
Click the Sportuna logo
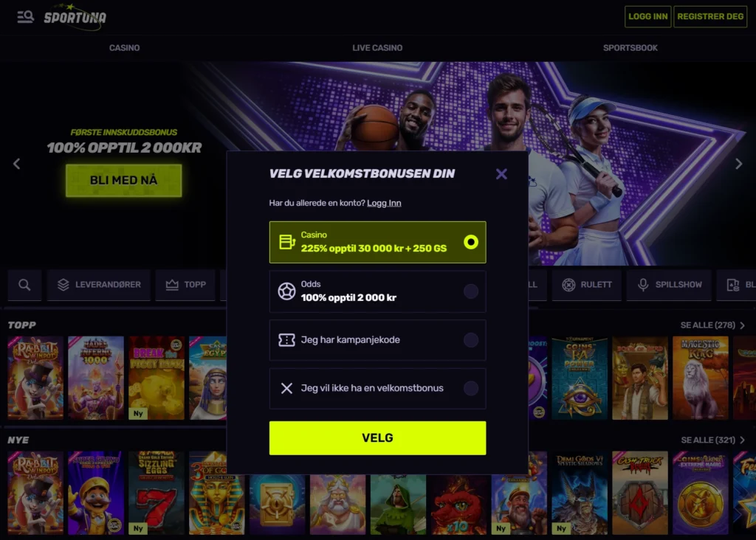tap(75, 18)
